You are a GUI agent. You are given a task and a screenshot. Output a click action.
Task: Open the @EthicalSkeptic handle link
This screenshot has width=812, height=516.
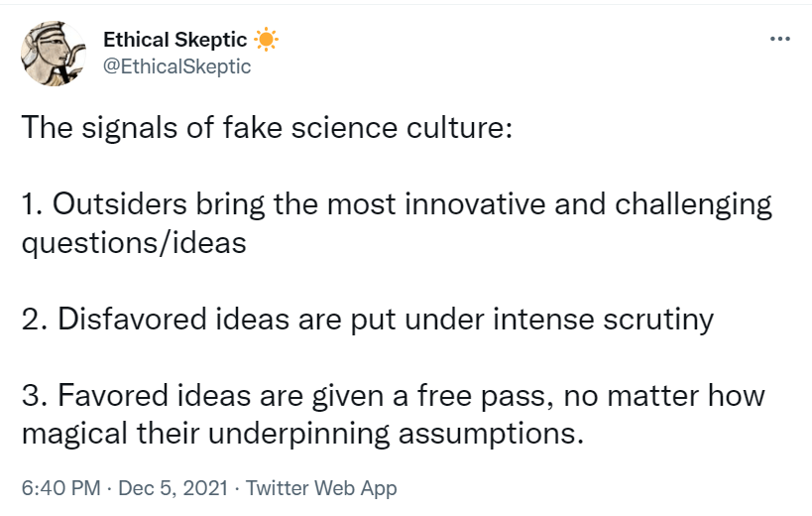(177, 66)
